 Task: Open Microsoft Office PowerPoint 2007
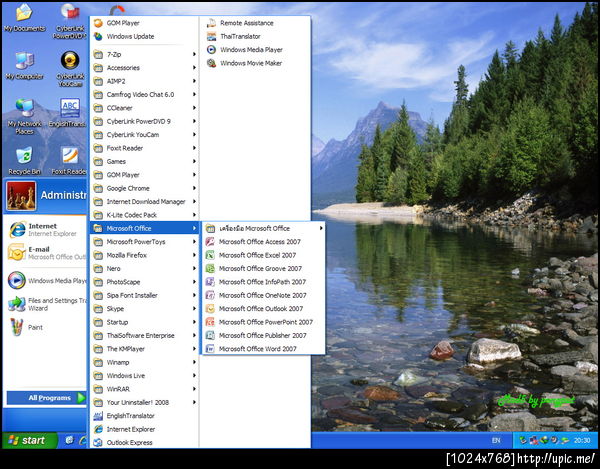pyautogui.click(x=263, y=322)
